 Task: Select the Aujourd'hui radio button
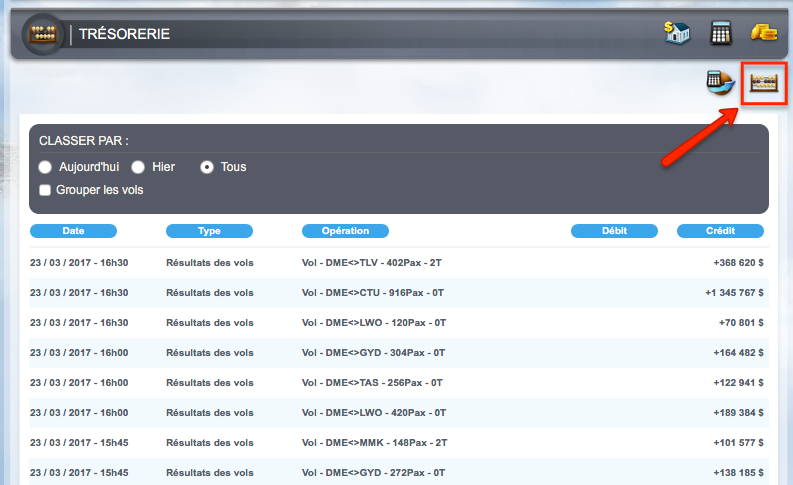tap(45, 167)
